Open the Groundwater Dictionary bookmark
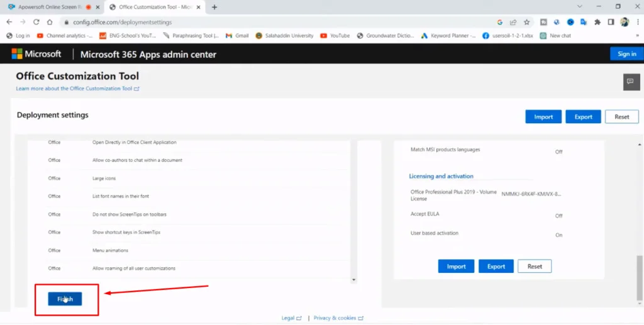This screenshot has height=325, width=644. pyautogui.click(x=386, y=36)
